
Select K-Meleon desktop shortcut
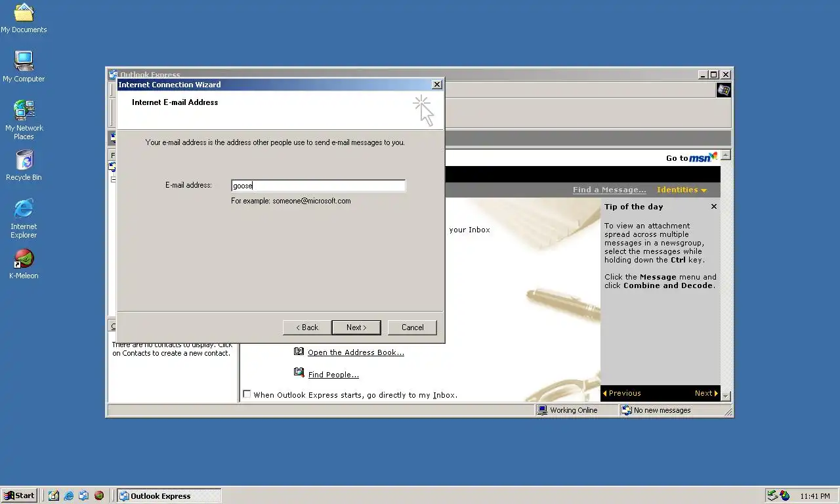click(24, 264)
